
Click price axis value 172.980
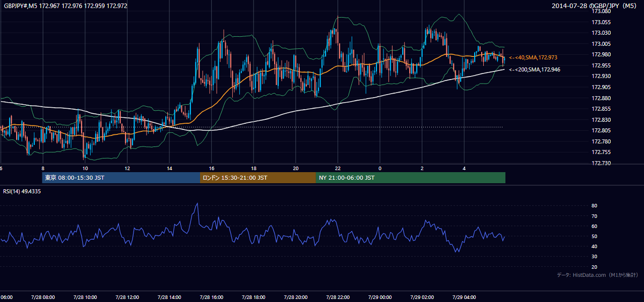tap(601, 54)
